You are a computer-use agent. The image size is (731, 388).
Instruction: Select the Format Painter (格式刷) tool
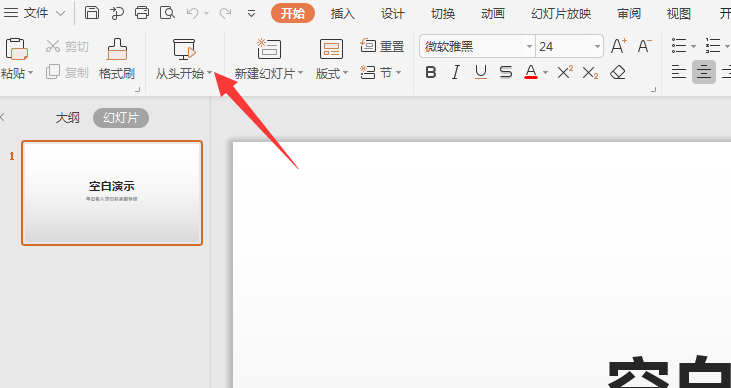point(117,59)
